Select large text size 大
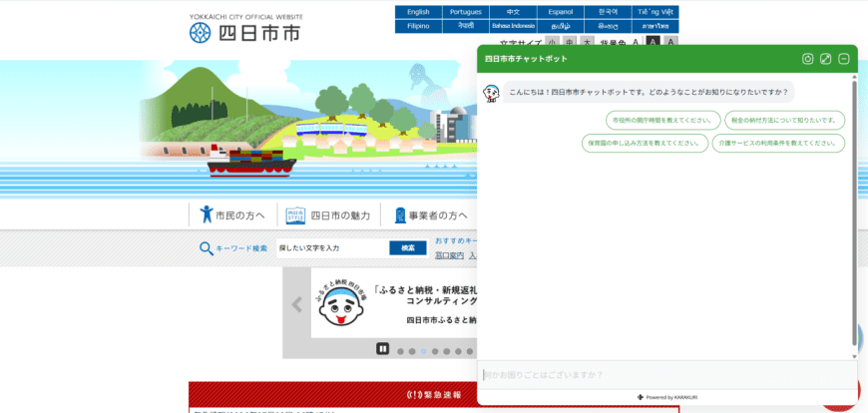The width and height of the screenshot is (868, 413). click(588, 43)
